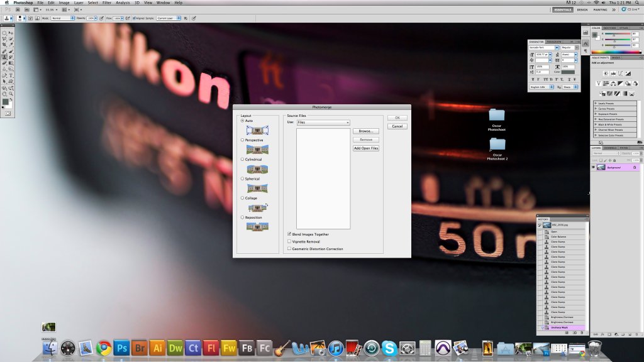Open the clone stamp Mode dropdown
Screen dimensions: 644x362
pyautogui.click(x=62, y=18)
